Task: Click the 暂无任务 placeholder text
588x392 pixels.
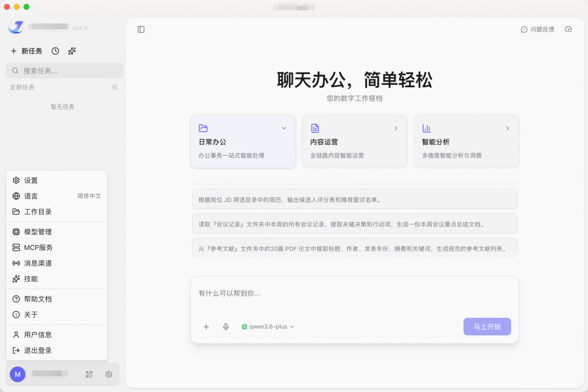Action: point(63,107)
